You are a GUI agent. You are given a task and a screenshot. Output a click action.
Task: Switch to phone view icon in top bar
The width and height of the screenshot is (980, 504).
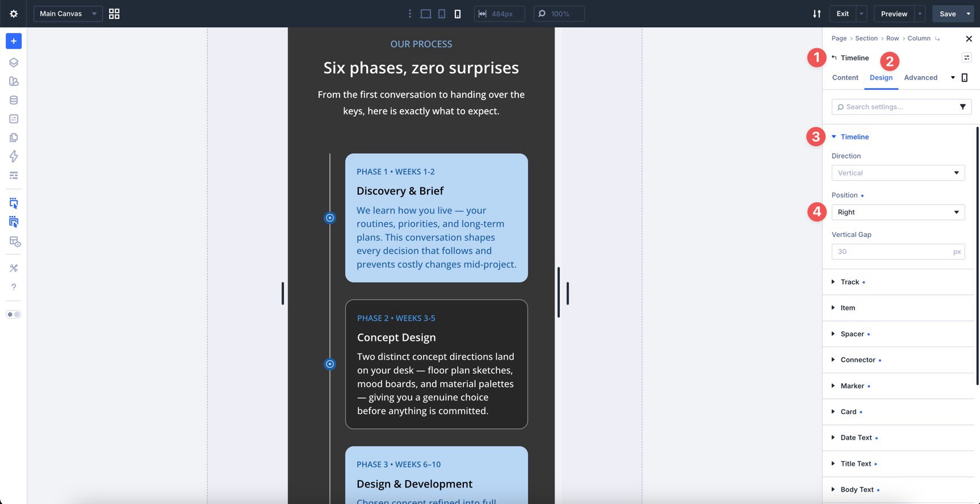458,14
